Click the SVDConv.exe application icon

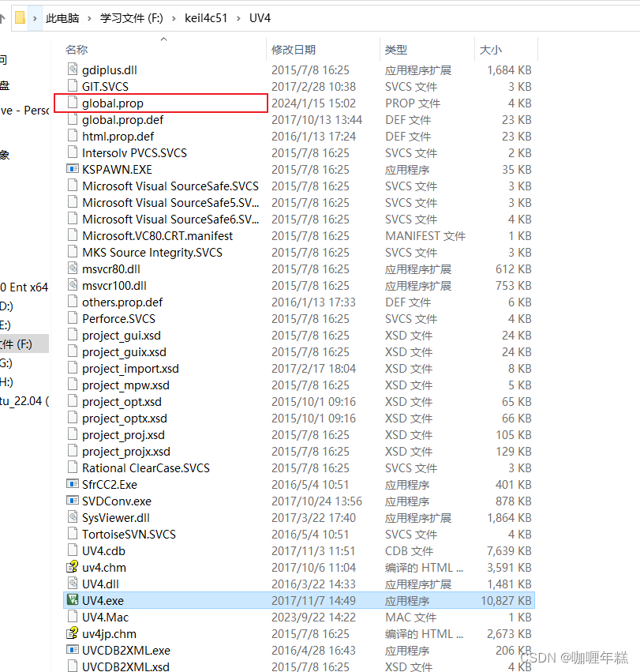[73, 501]
